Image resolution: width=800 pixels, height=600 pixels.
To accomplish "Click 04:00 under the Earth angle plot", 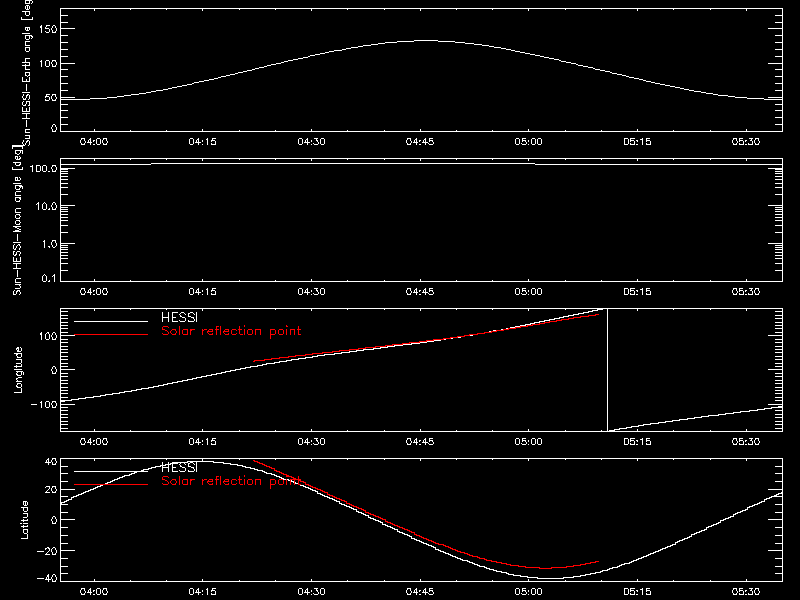I will point(94,142).
